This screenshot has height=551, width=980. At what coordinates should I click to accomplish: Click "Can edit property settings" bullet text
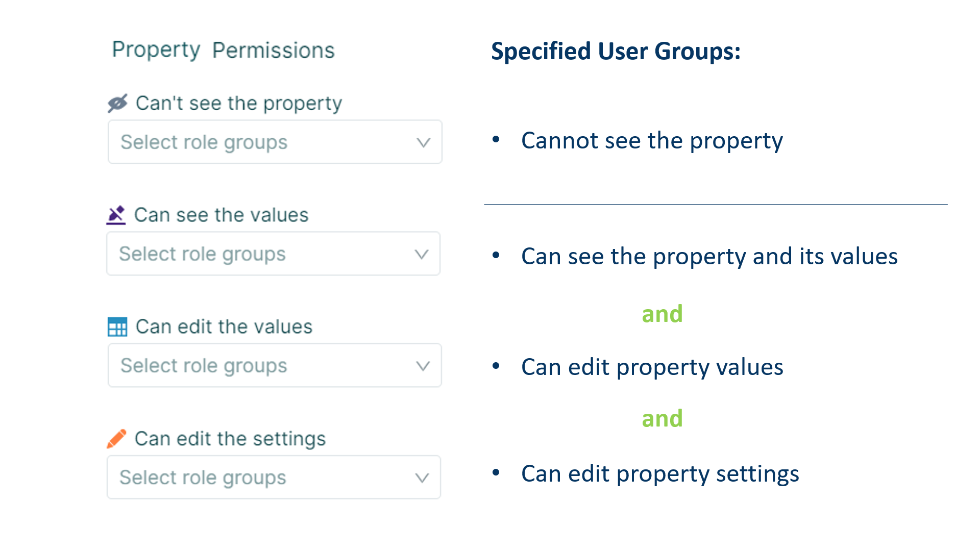pos(660,474)
